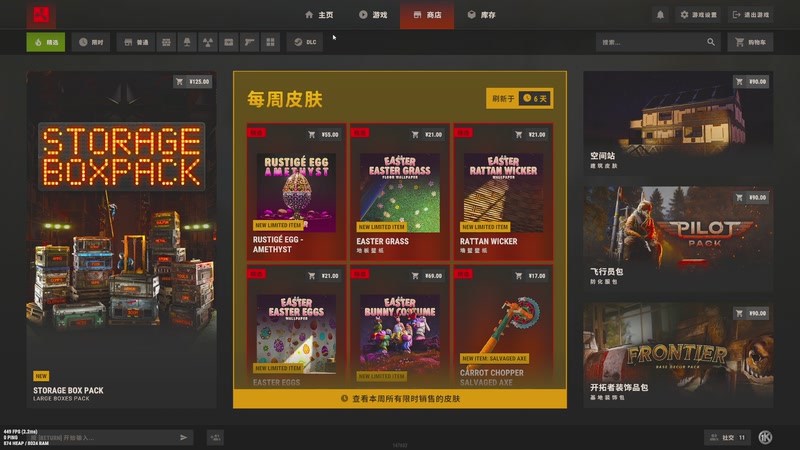Choose the radiation symbol category icon
Screen dimensions: 800x450
point(208,42)
